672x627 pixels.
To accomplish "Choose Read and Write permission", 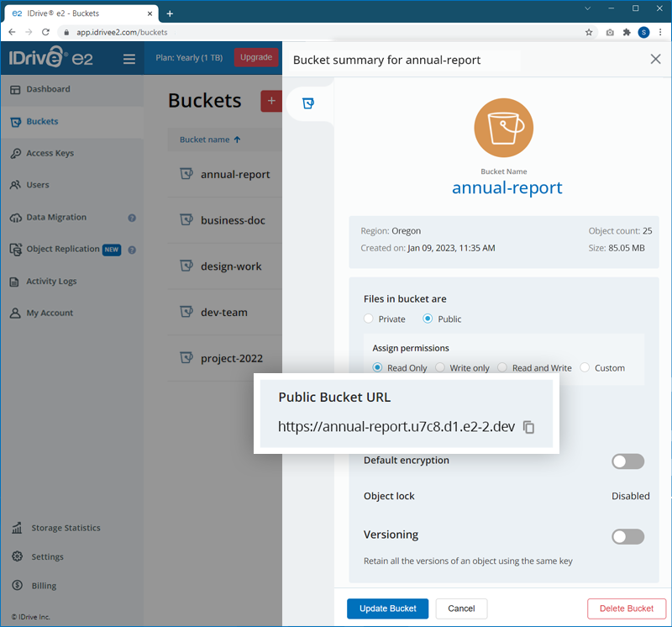I will click(502, 367).
